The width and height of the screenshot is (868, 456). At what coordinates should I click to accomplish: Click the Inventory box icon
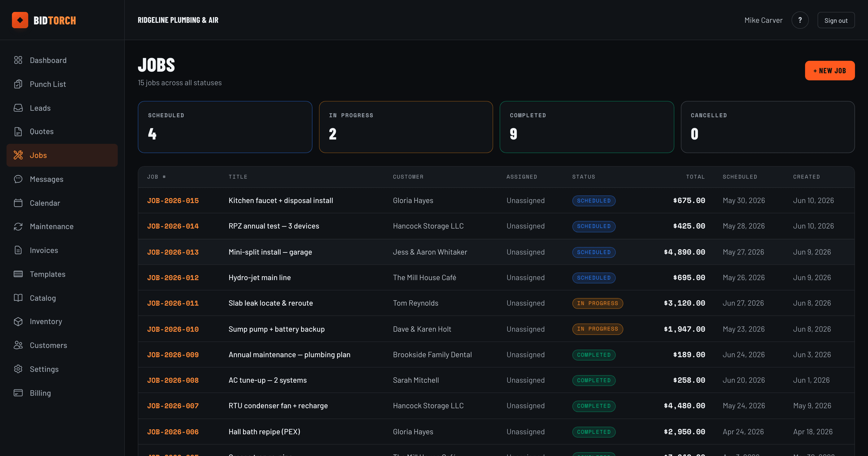coord(18,321)
